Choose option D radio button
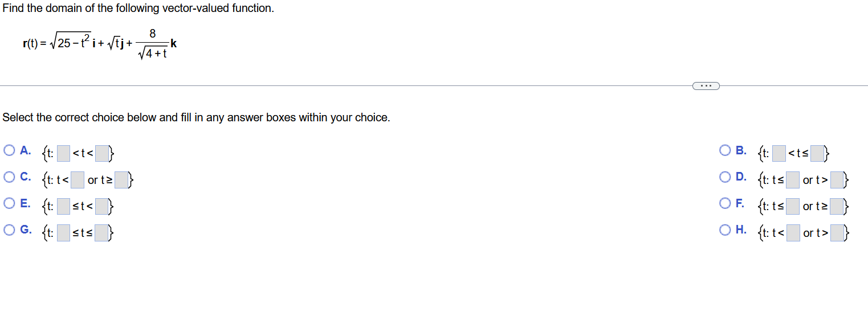868x332 pixels. (x=725, y=177)
